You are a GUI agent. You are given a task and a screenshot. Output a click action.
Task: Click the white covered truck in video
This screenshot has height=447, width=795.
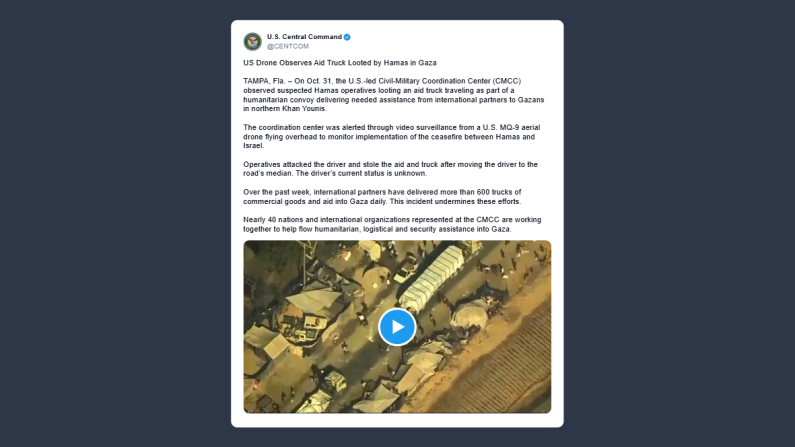(432, 278)
